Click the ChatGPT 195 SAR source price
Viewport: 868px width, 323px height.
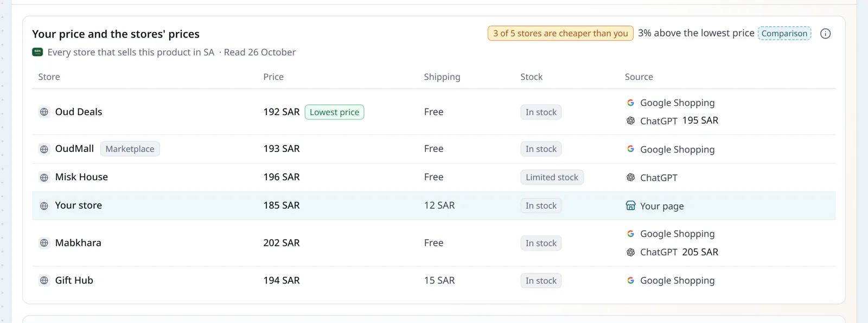(700, 121)
